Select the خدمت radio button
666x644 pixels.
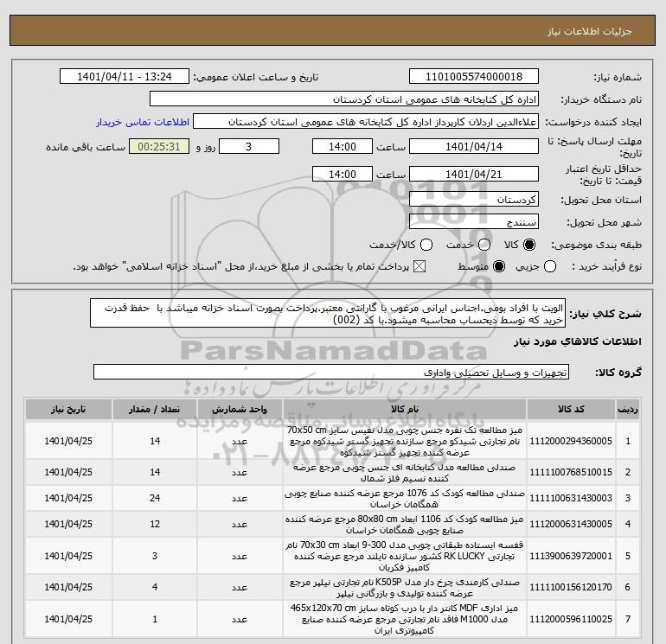[x=484, y=245]
